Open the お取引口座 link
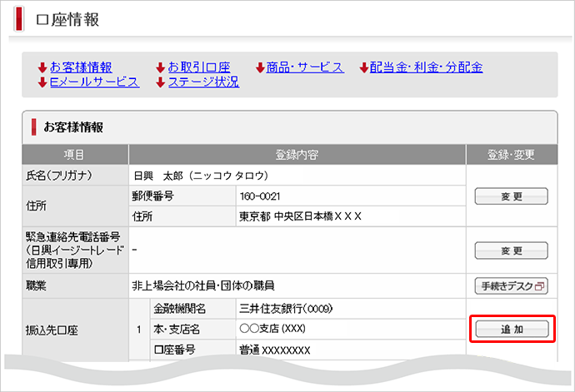This screenshot has height=392, width=575. coord(199,67)
